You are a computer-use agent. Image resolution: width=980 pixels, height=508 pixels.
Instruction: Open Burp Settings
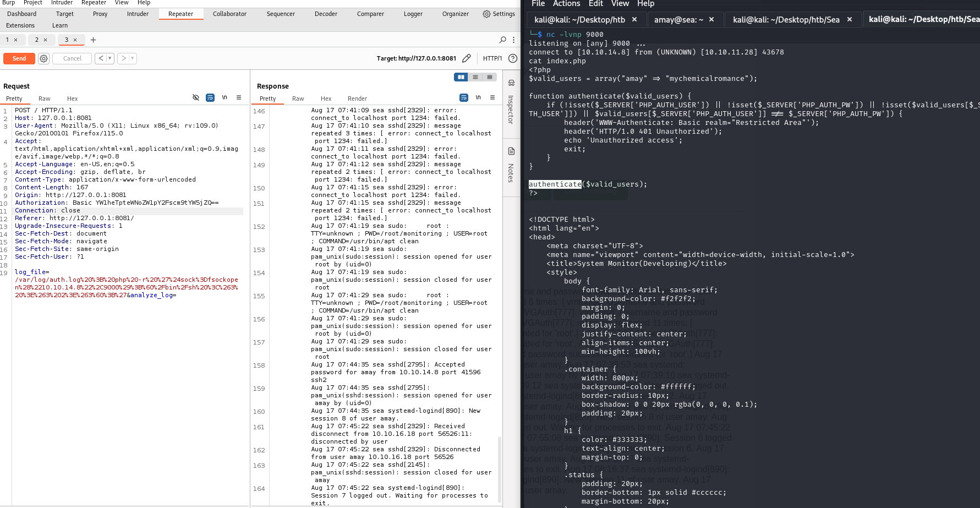click(x=499, y=14)
